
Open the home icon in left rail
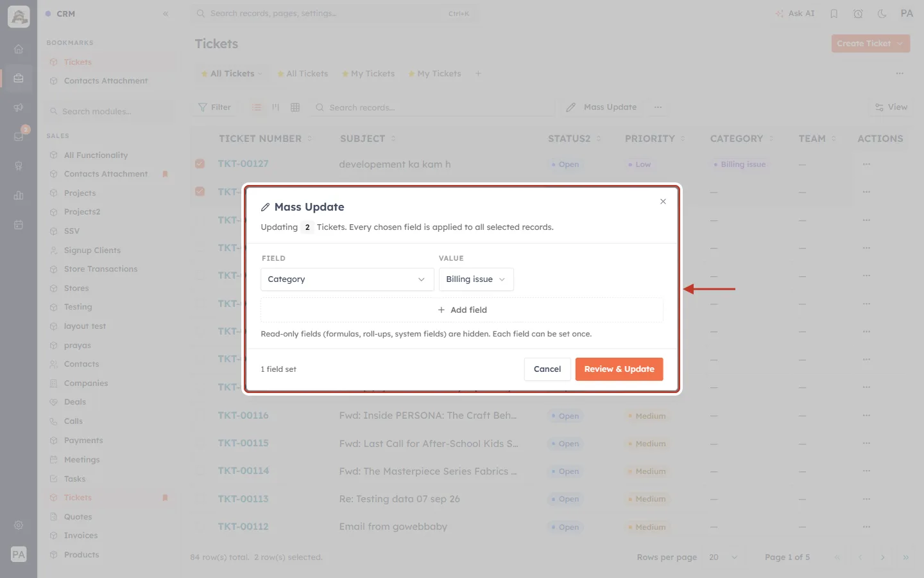pyautogui.click(x=19, y=49)
